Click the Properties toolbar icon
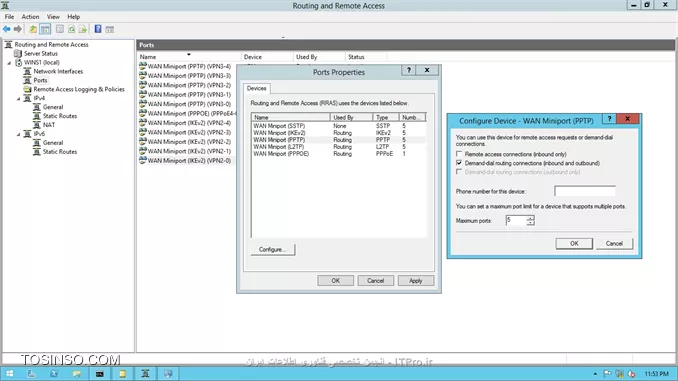This screenshot has height=381, width=678. click(60, 29)
